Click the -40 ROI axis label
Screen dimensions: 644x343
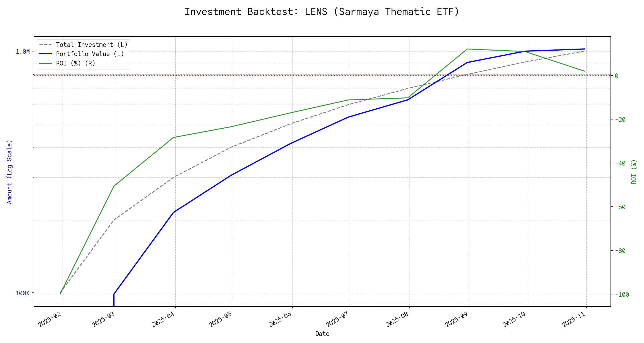click(620, 163)
